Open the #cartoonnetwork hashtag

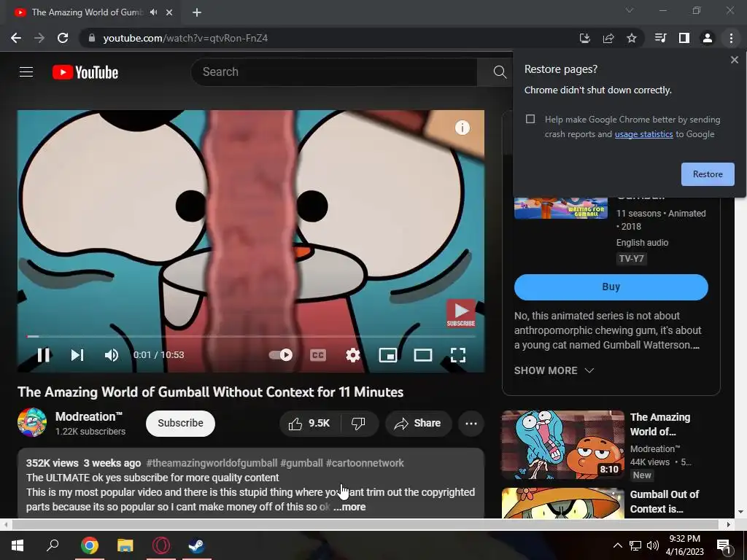tap(365, 463)
